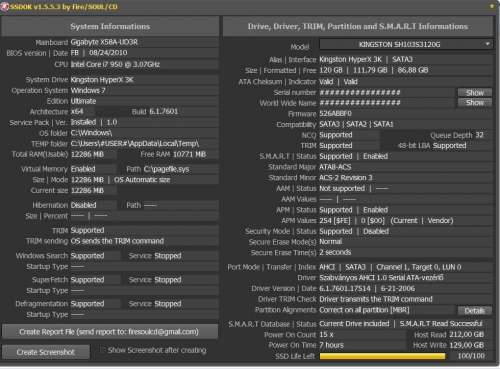Image resolution: width=500 pixels, height=369 pixels.
Task: Select Power On Count 15 x value
Action: tap(326, 334)
